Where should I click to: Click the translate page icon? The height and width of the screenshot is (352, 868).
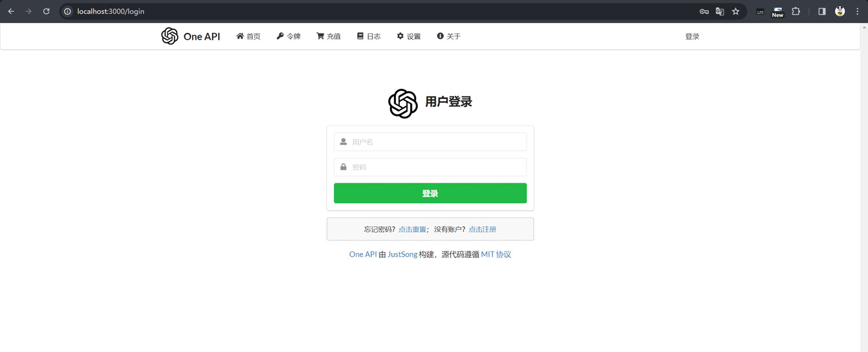pyautogui.click(x=720, y=11)
